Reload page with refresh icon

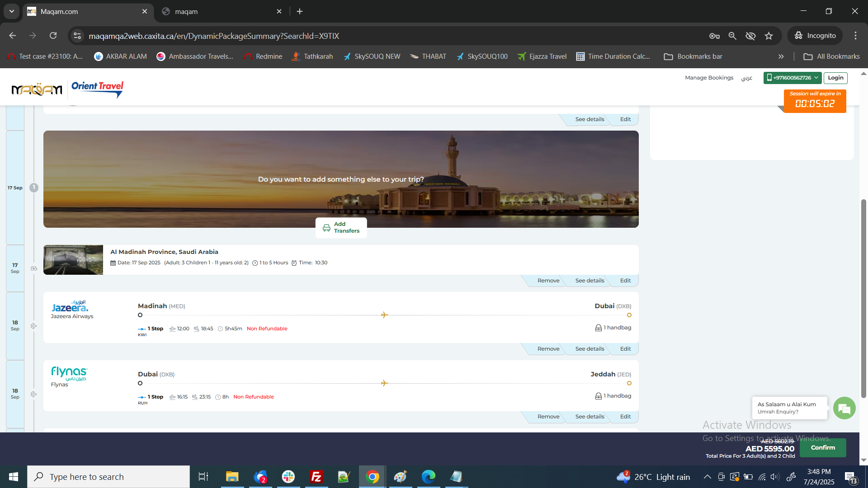(53, 36)
